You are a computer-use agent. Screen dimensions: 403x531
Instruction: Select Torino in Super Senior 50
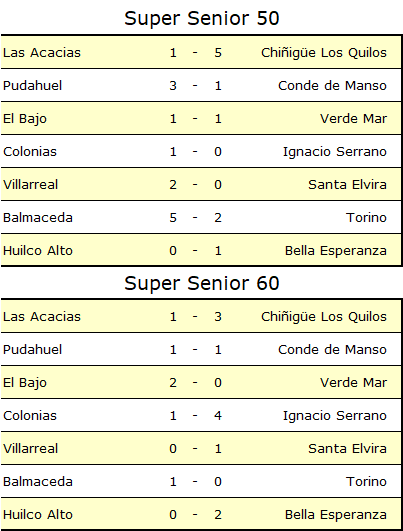point(366,217)
